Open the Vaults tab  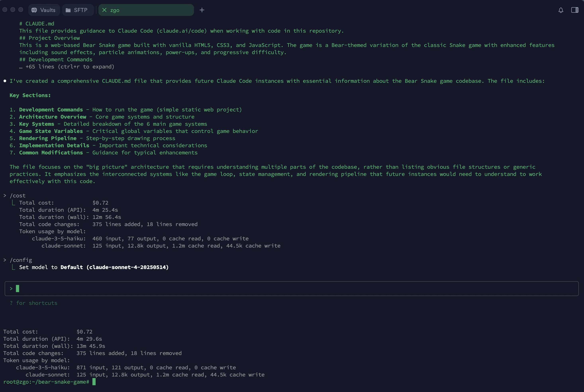[44, 10]
